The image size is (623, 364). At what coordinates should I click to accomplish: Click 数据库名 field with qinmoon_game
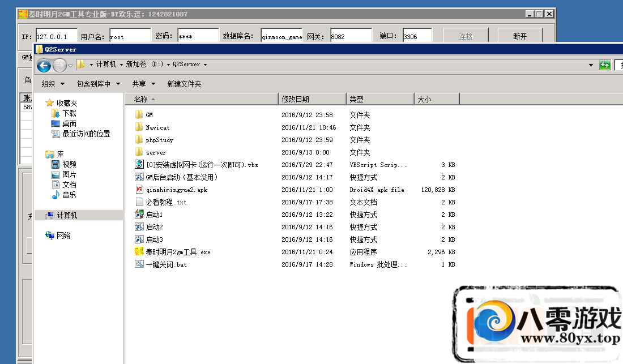point(281,37)
